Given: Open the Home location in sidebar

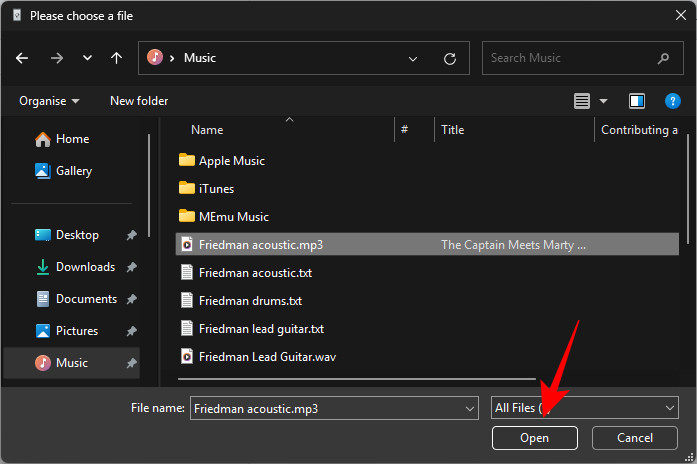Looking at the screenshot, I should pos(72,139).
